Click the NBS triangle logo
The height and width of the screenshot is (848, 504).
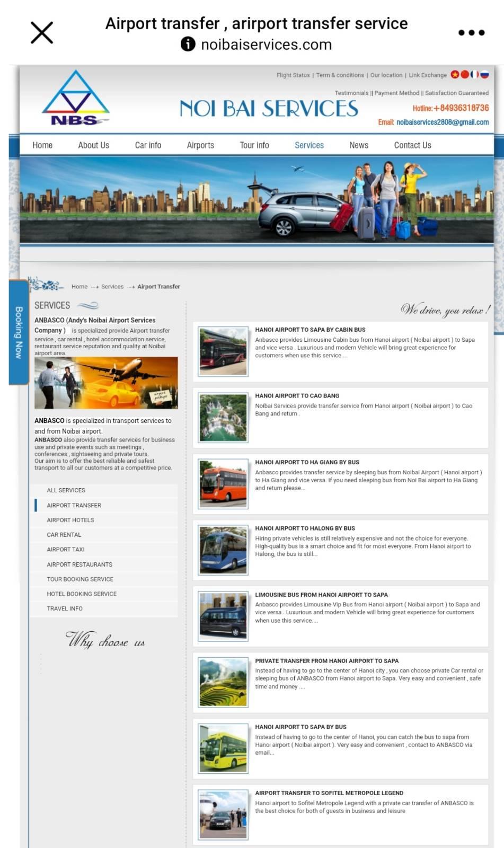76,98
